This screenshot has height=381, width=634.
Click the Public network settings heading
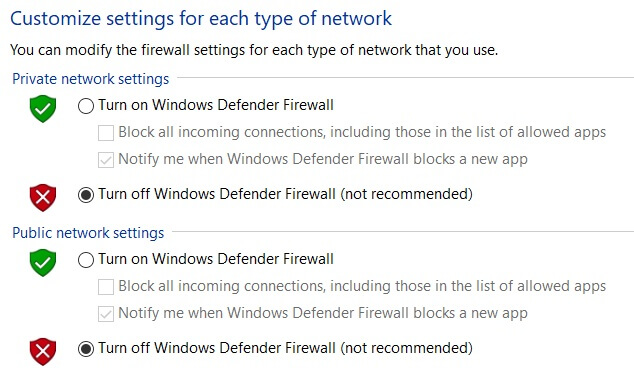click(88, 233)
